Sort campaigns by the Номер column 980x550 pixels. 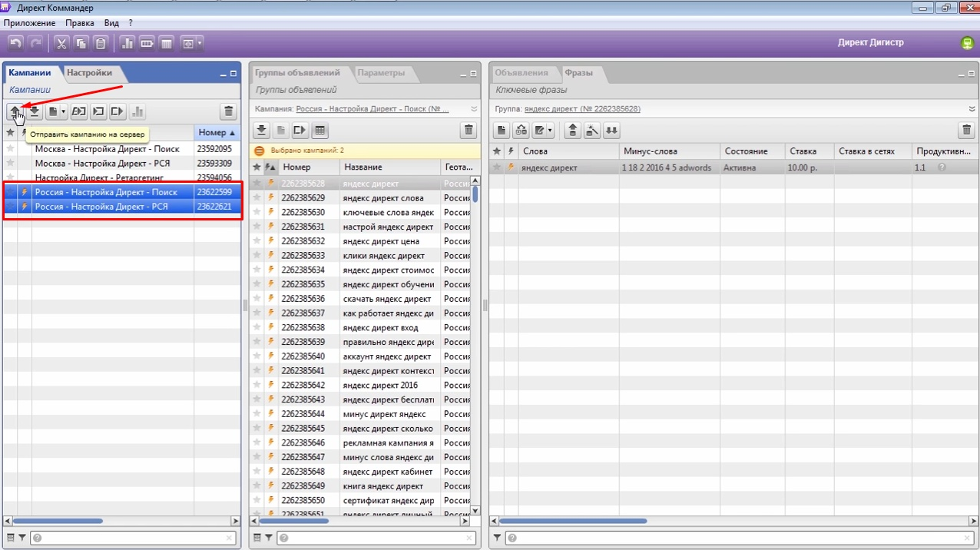pos(217,133)
